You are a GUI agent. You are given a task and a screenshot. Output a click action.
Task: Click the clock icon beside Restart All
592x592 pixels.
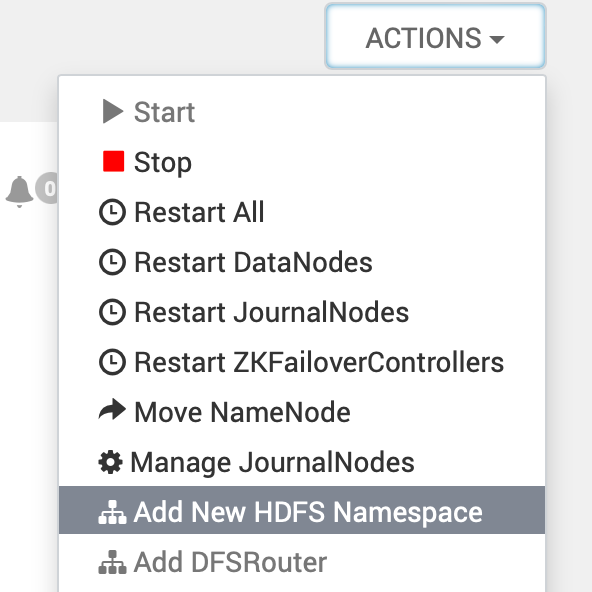113,212
